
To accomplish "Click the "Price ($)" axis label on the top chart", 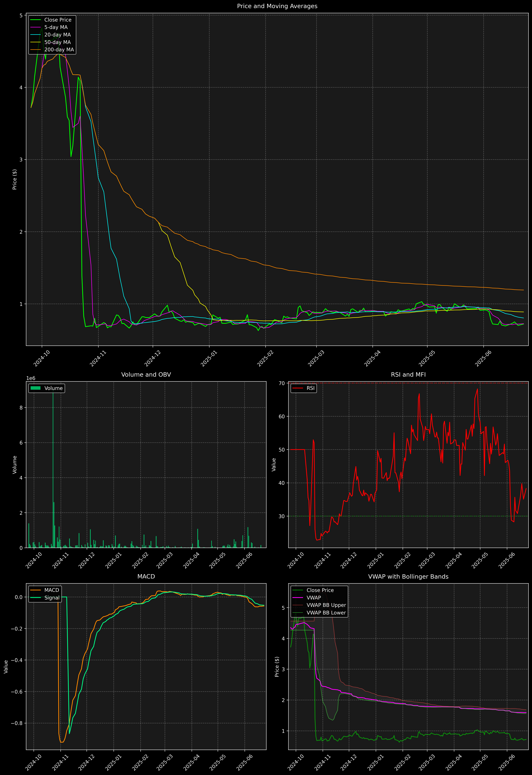I will [14, 179].
